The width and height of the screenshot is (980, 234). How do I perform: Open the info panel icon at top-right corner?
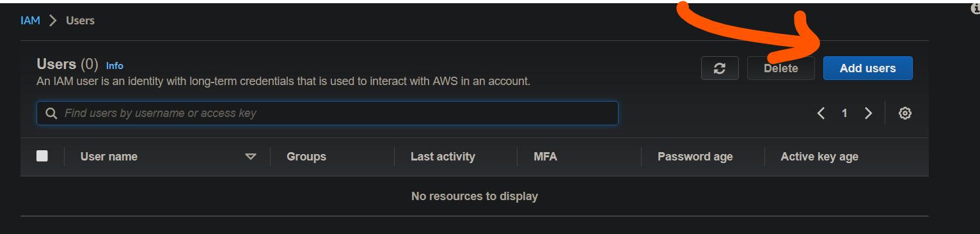(975, 9)
